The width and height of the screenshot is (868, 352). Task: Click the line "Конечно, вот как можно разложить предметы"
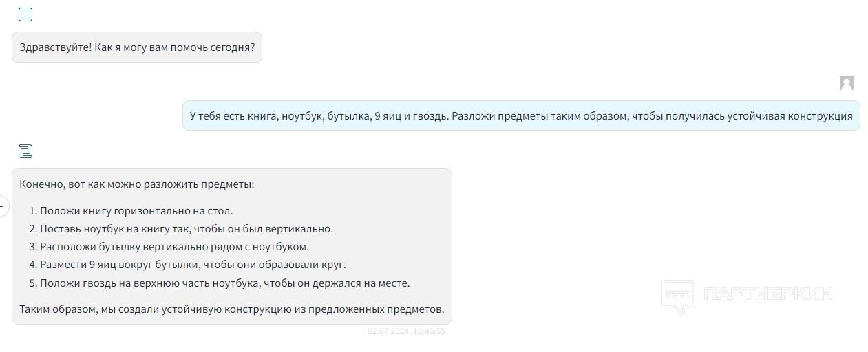pos(137,184)
